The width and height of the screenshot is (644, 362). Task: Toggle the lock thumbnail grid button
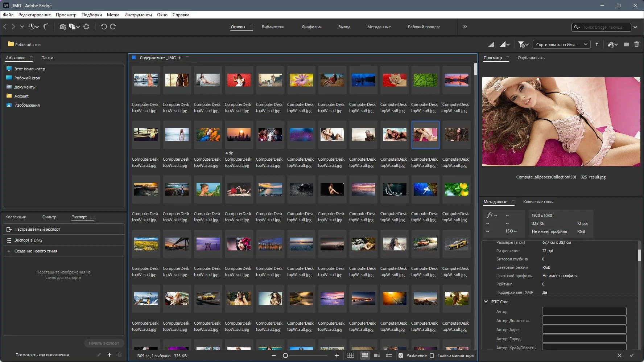pyautogui.click(x=350, y=355)
